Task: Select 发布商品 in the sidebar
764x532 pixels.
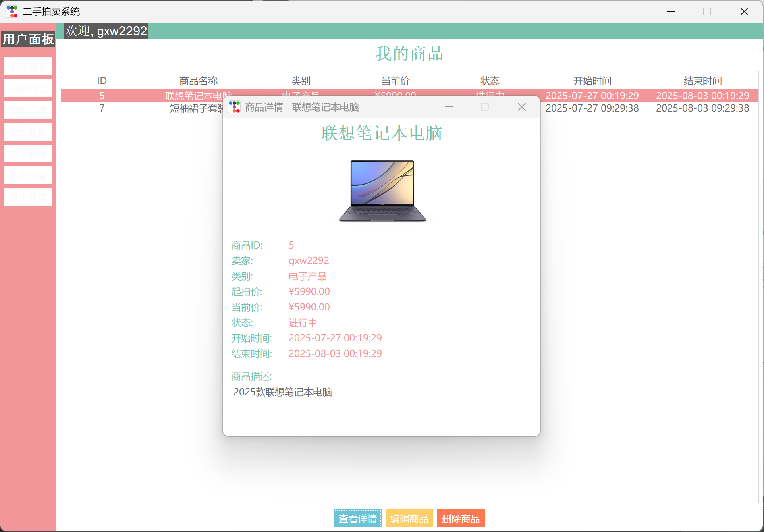Action: 28,154
